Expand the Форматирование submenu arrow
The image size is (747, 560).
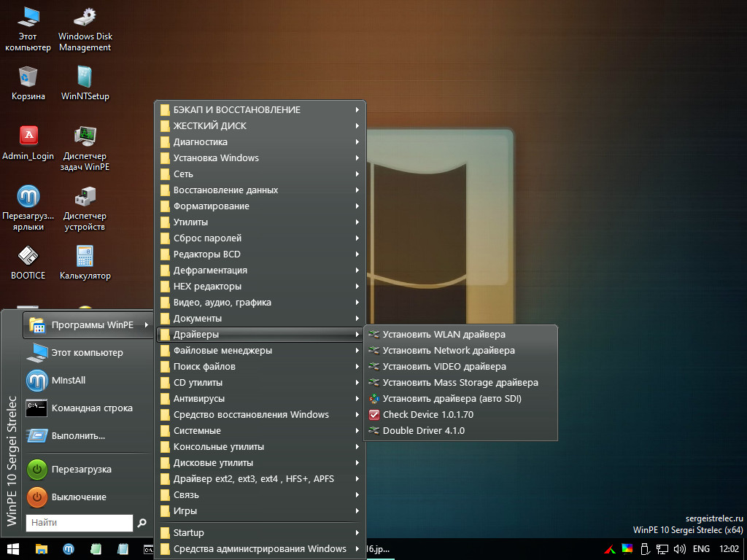[357, 206]
